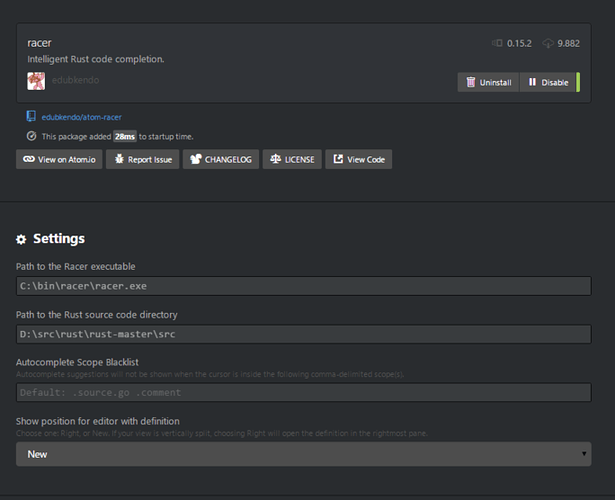Click the Autocomplete Scope Blacklist field
Viewport: 615px width, 500px height.
304,392
